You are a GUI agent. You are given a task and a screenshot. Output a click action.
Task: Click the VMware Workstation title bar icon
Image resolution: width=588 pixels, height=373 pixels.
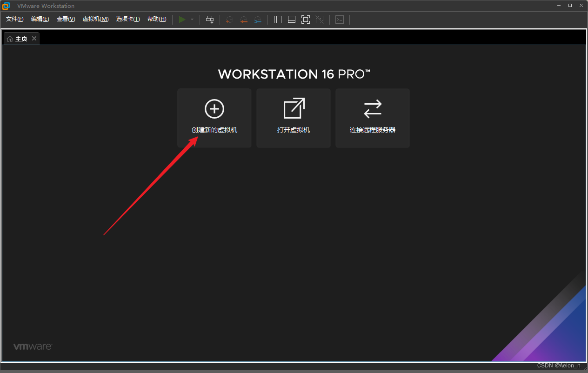6,6
